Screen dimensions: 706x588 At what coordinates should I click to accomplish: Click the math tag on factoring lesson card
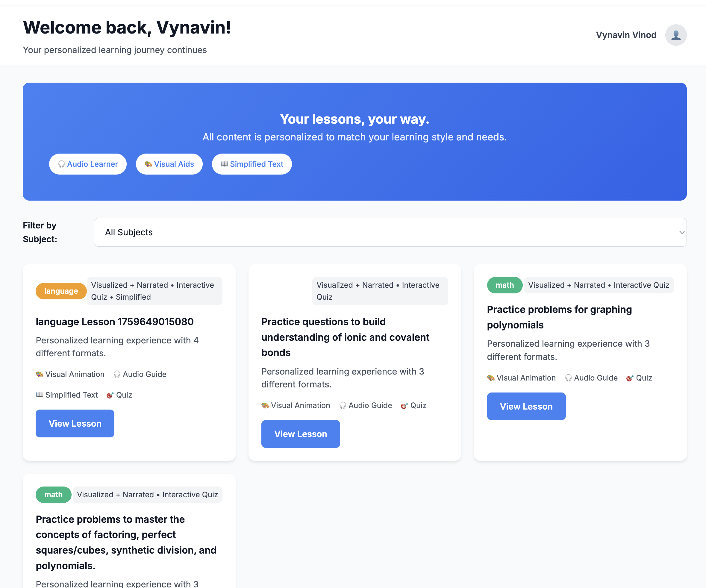click(x=53, y=495)
